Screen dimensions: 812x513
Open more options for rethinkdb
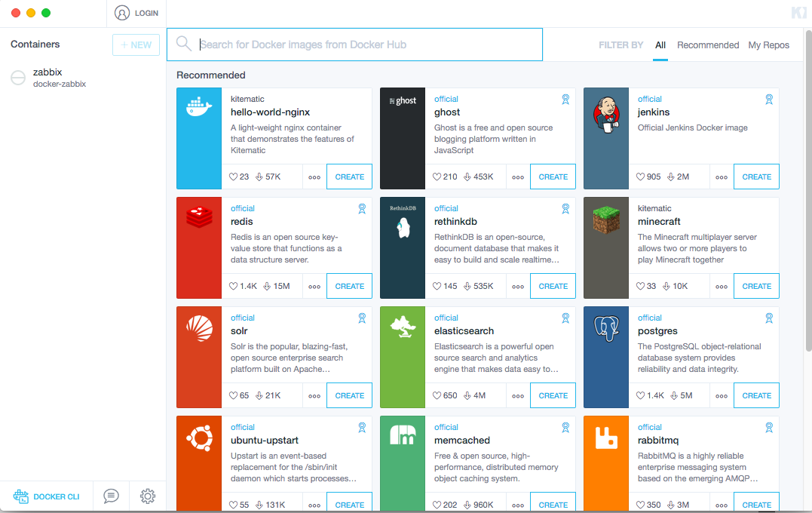[x=518, y=287]
